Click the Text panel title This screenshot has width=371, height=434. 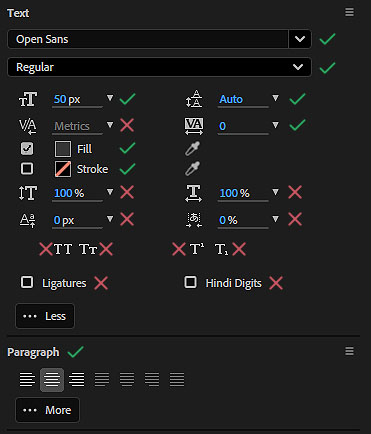click(18, 13)
